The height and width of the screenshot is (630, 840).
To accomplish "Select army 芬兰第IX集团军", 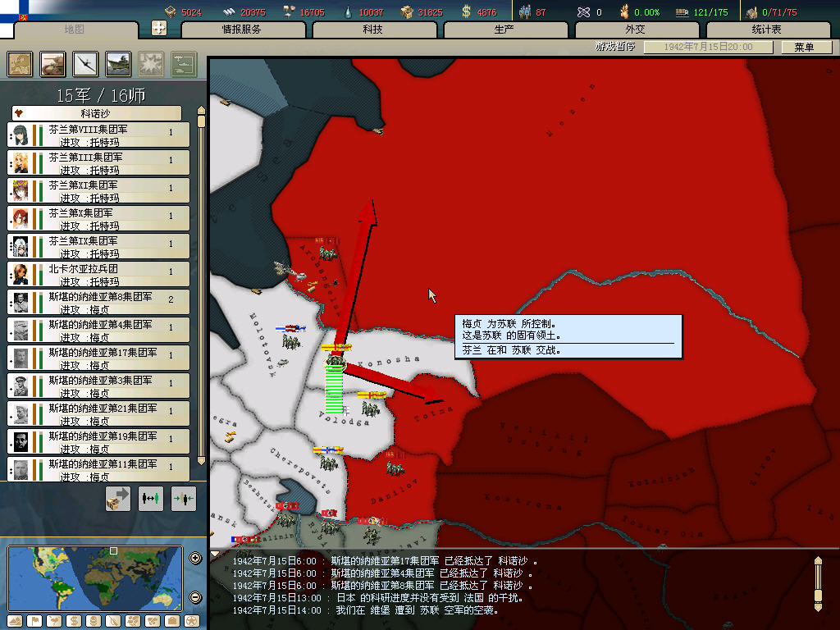I will [98, 246].
